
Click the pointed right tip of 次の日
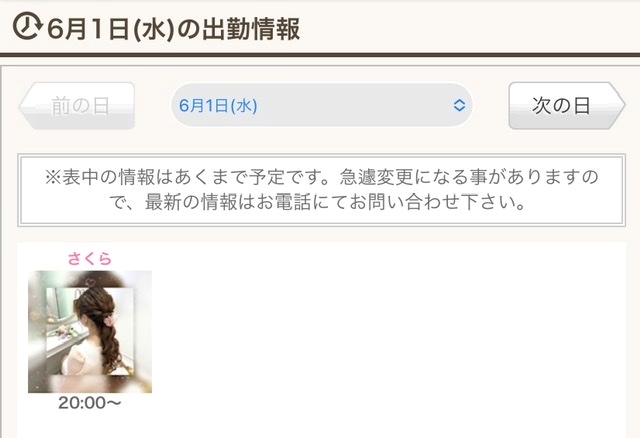pos(618,105)
